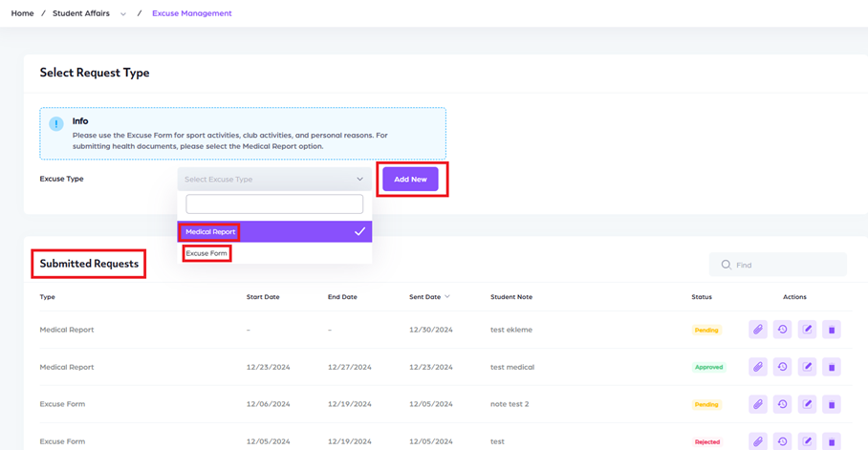Edit the 'note test 2' excuse form
This screenshot has width=868, height=450.
(807, 404)
